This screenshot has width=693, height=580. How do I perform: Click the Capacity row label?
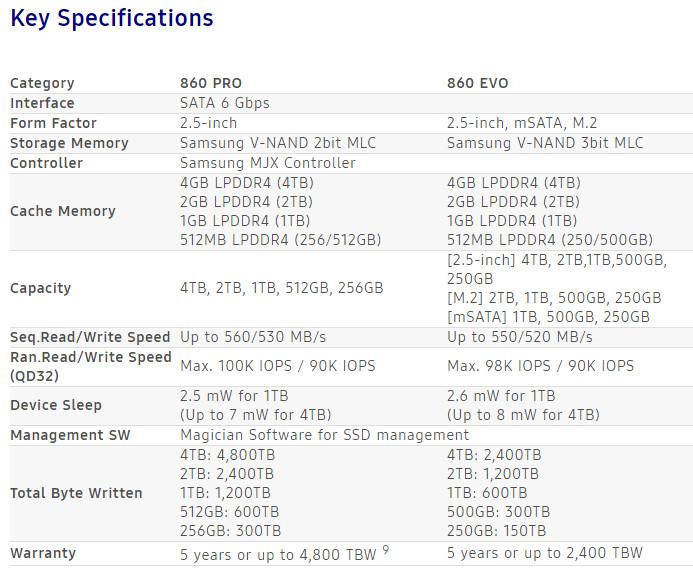(41, 288)
